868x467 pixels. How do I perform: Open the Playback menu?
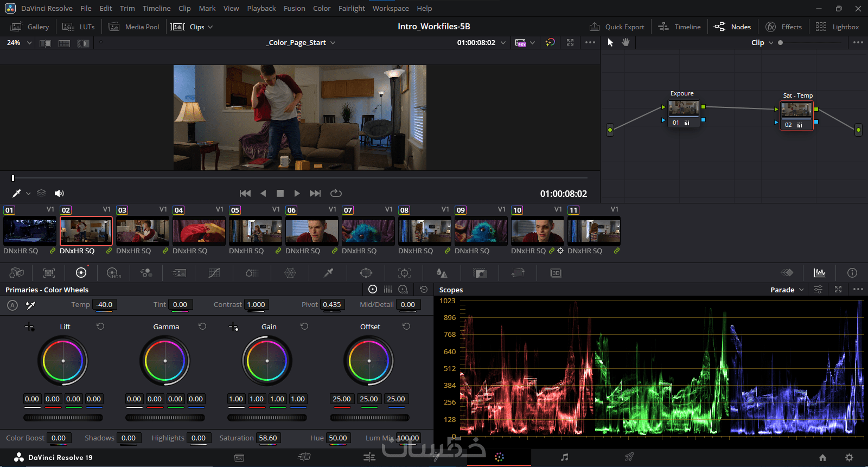pos(261,8)
